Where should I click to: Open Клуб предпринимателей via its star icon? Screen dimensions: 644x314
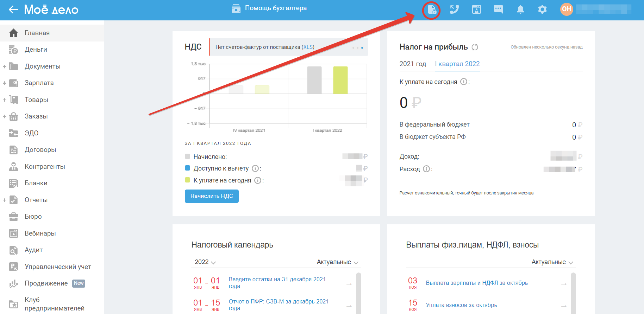click(13, 304)
